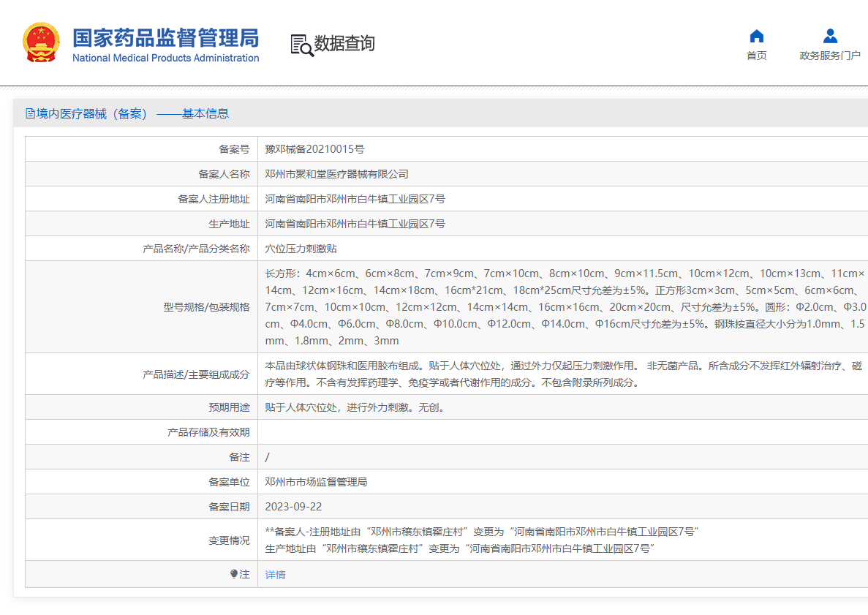The height and width of the screenshot is (615, 868).
Task: Click the 型号规格/包装规格 label
Action: point(206,306)
